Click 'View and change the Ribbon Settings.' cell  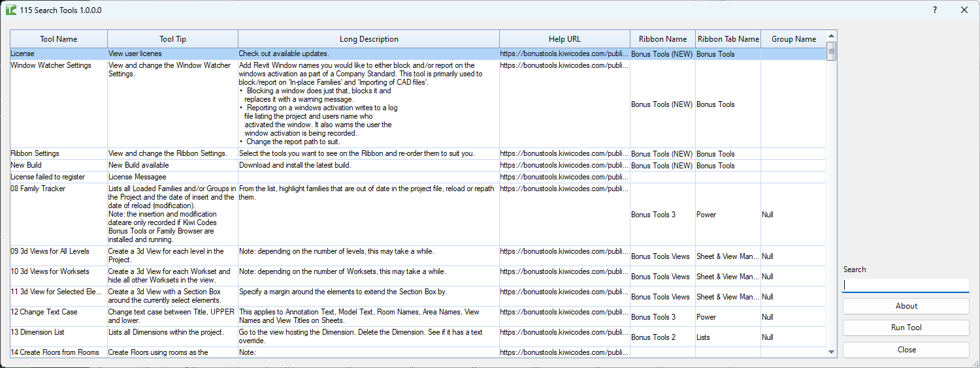[x=173, y=153]
